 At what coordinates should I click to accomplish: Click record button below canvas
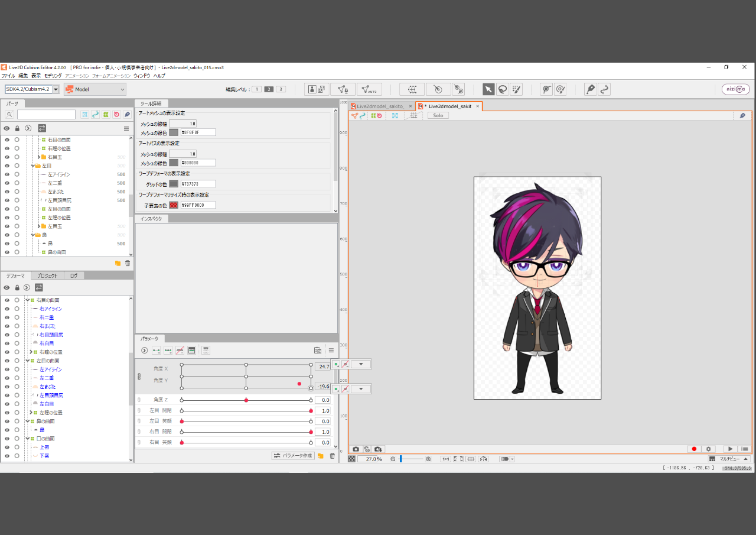pos(695,449)
